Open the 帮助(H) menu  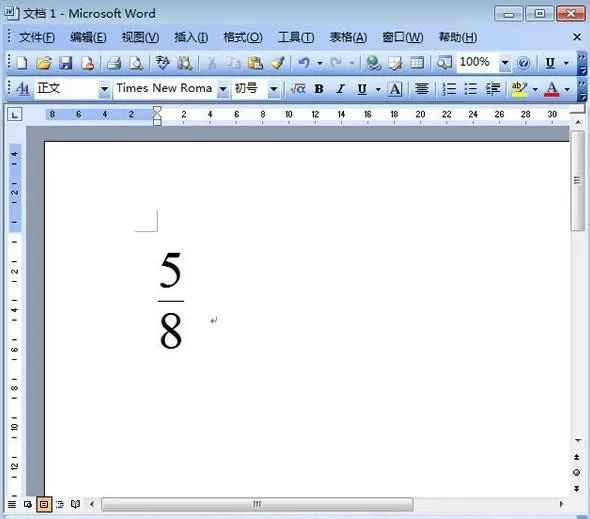458,37
